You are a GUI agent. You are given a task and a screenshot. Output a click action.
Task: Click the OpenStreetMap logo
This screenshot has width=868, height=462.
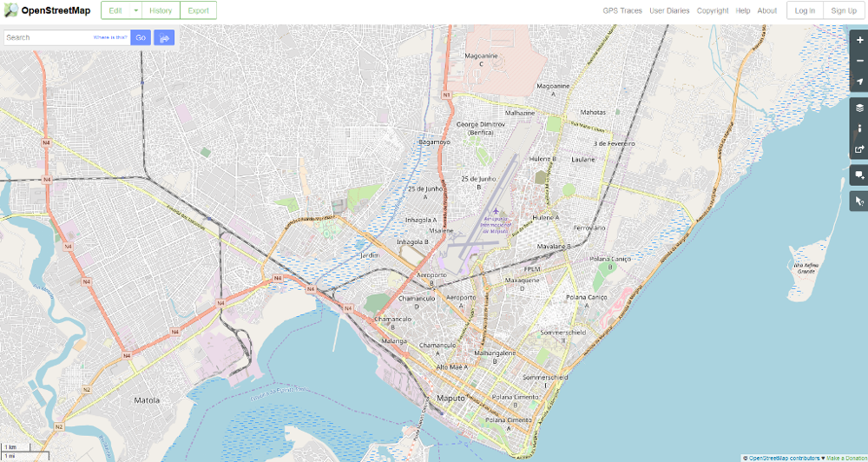click(x=47, y=10)
